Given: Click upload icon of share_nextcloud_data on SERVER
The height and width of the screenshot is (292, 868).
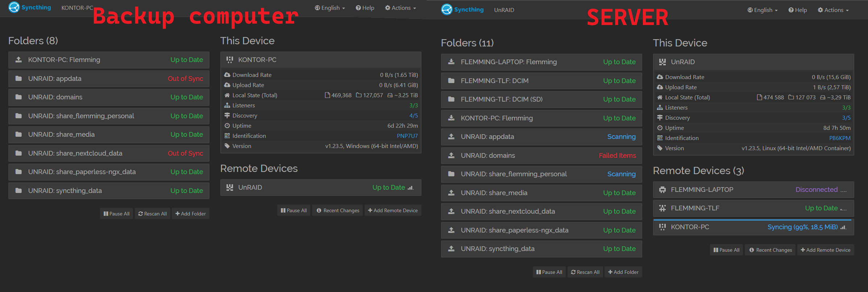Looking at the screenshot, I should (x=451, y=211).
